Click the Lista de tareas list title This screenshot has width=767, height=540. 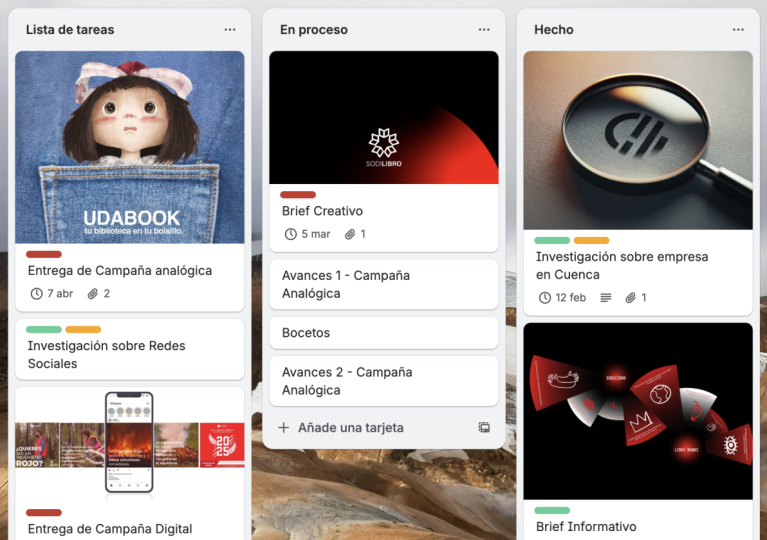pyautogui.click(x=70, y=30)
